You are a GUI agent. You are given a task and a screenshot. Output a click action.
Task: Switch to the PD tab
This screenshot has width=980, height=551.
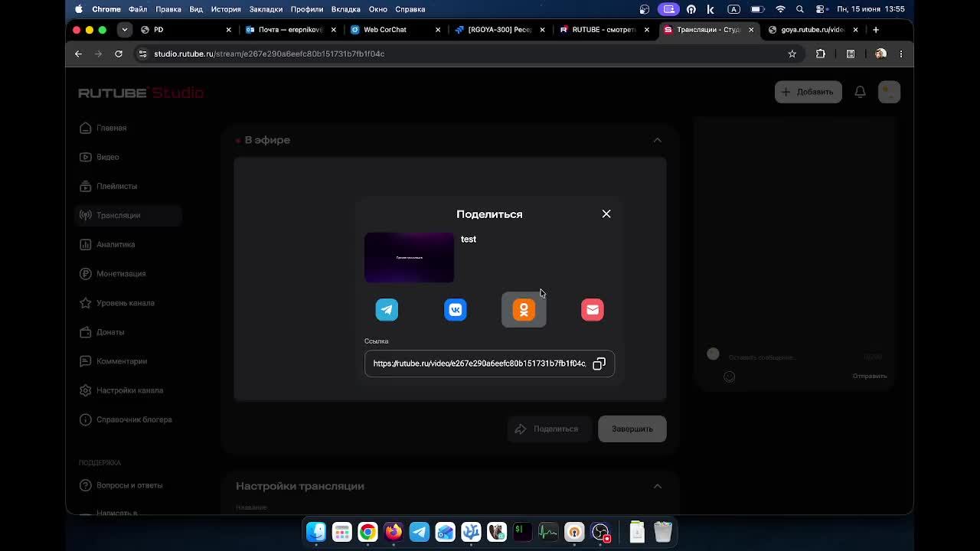[184, 30]
